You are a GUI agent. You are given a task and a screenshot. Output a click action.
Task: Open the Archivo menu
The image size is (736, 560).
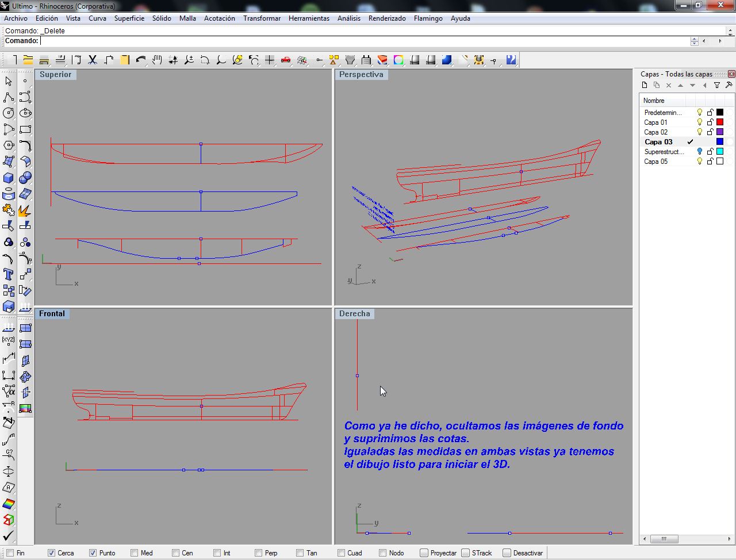click(16, 18)
